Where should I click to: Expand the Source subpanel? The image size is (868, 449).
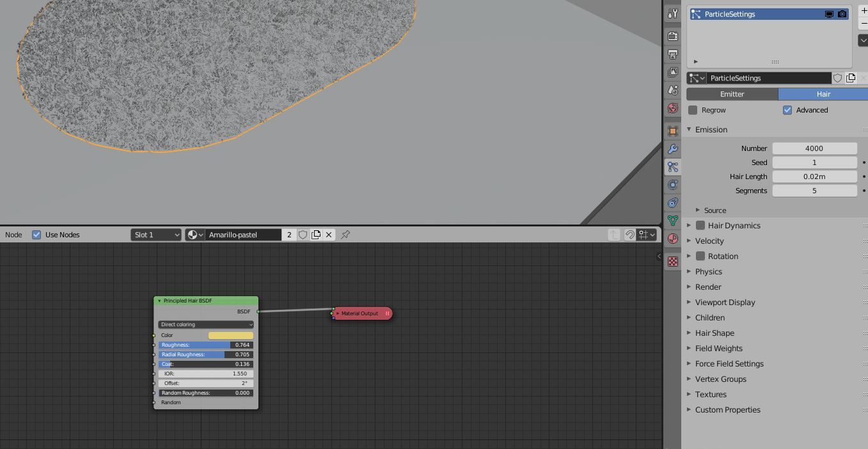(714, 210)
